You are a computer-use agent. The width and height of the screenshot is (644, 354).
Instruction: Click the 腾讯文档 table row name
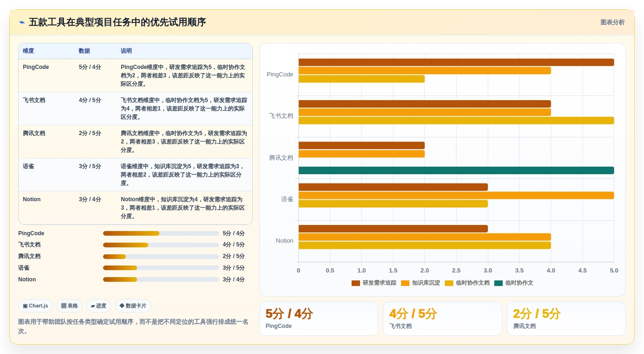tap(34, 133)
